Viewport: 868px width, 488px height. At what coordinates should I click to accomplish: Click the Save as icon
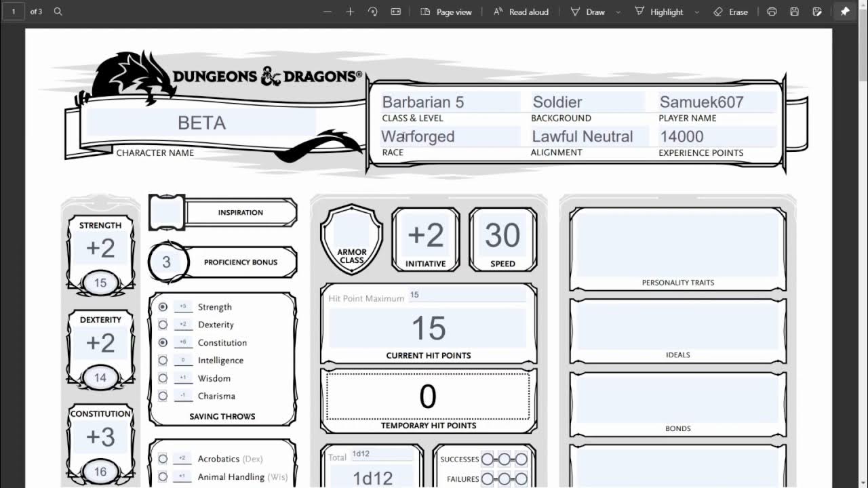pos(817,12)
